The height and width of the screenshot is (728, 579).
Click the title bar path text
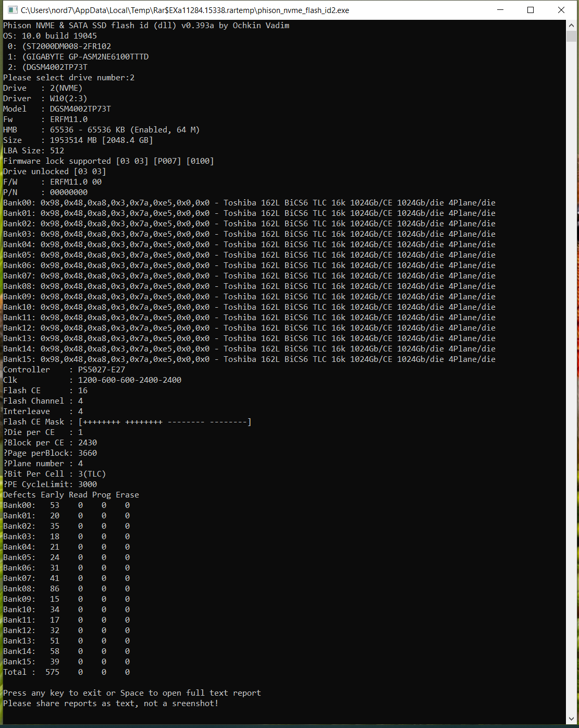pos(185,10)
